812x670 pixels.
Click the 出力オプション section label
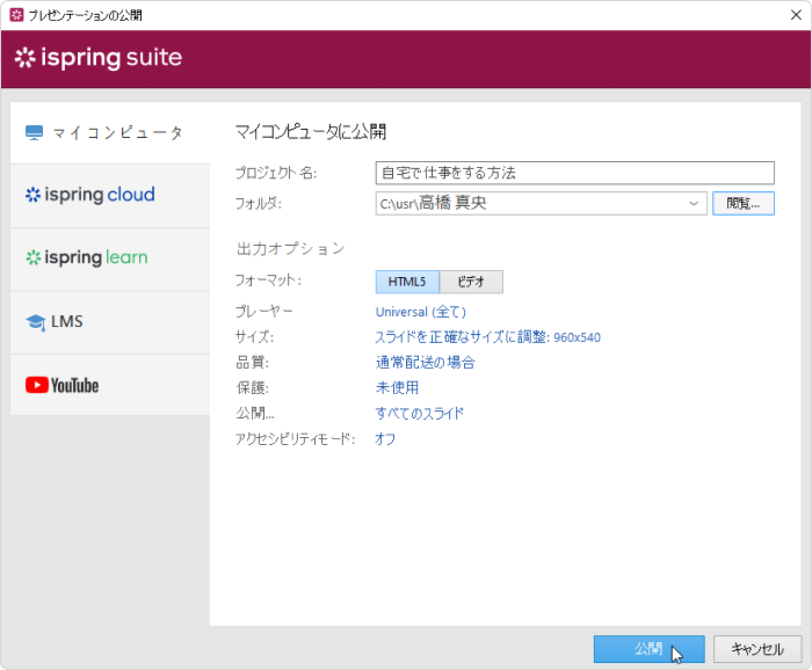tap(291, 249)
